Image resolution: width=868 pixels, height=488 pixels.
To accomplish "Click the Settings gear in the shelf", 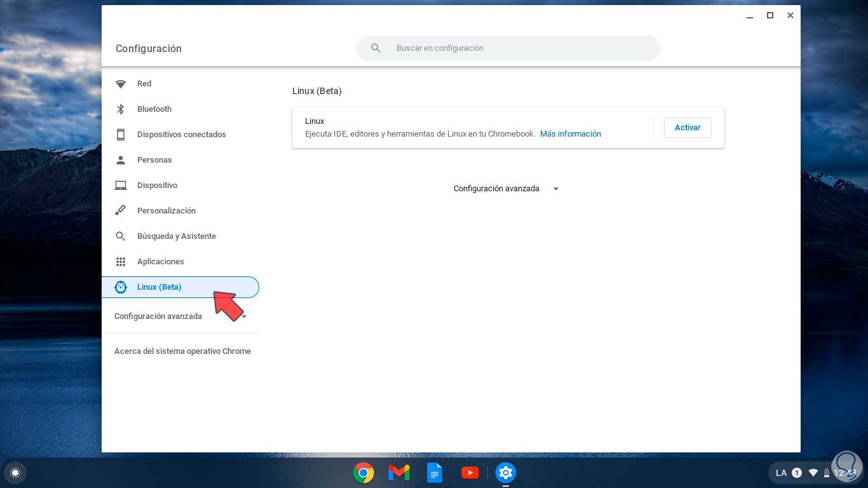I will 506,473.
